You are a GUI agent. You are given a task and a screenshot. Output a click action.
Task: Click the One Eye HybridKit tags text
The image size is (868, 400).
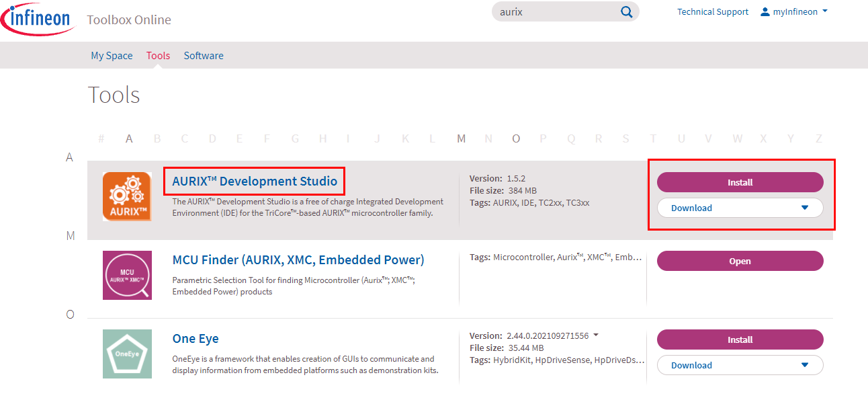(557, 360)
